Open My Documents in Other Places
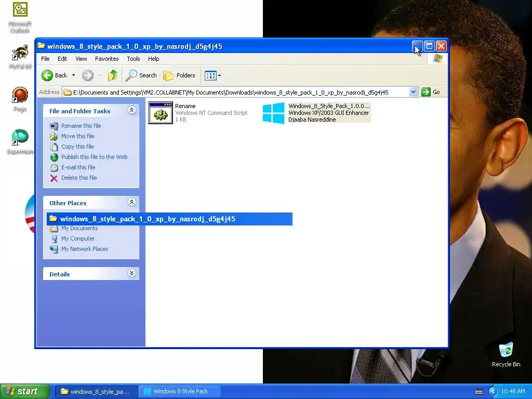This screenshot has width=532, height=399. point(79,229)
